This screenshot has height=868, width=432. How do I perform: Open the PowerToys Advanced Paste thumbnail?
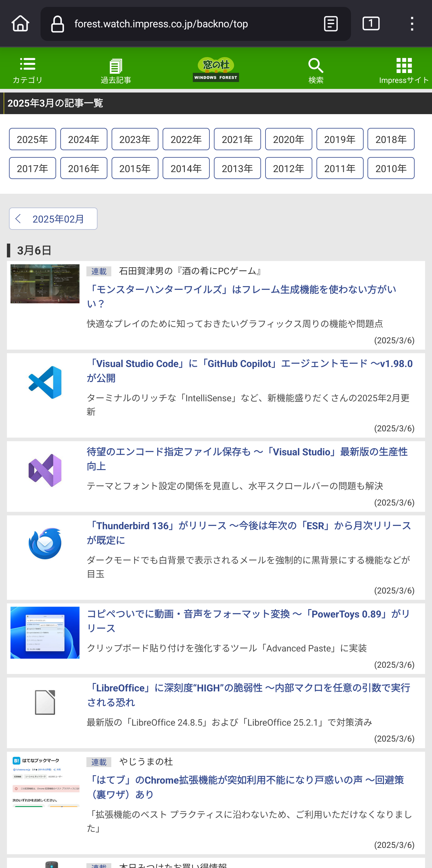click(45, 633)
